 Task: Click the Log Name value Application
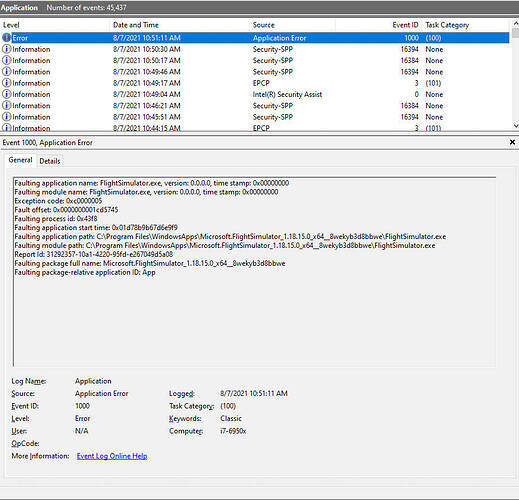[x=93, y=381]
